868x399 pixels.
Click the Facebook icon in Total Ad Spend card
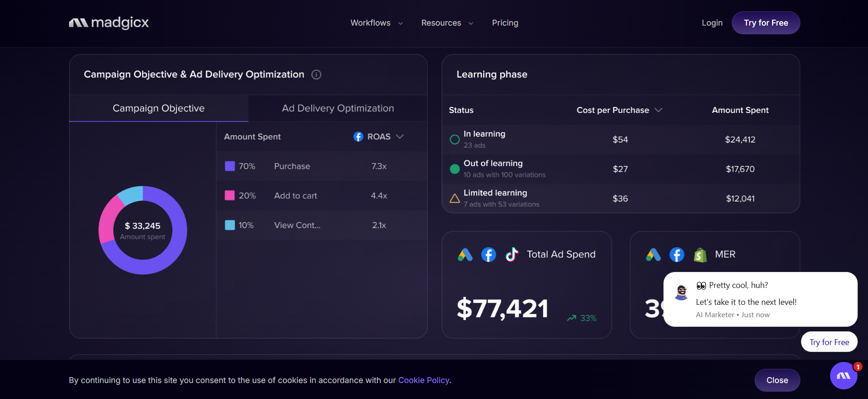[x=489, y=255]
